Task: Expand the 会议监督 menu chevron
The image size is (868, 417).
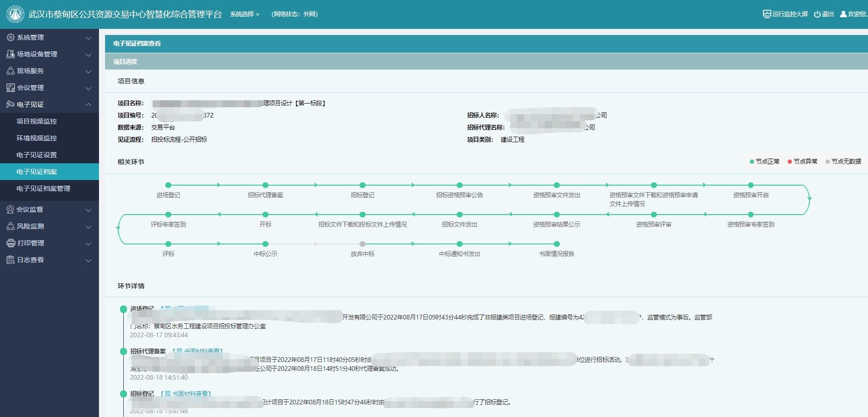Action: (88, 210)
